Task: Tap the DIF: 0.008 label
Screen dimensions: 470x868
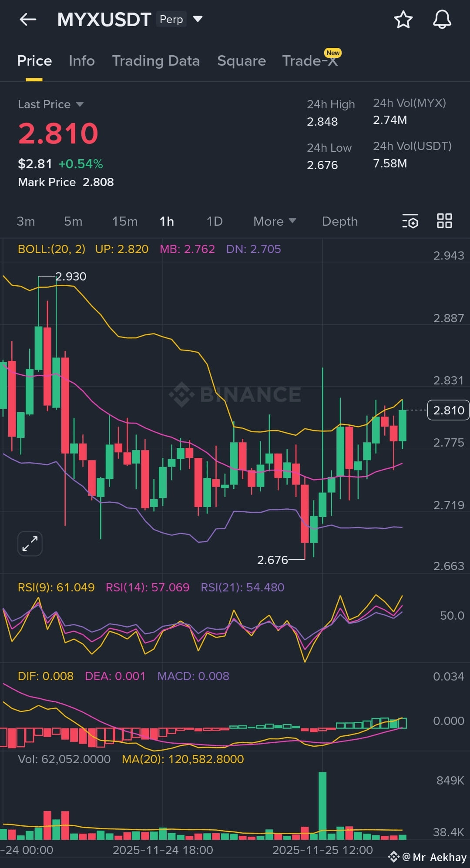Action: [46, 676]
